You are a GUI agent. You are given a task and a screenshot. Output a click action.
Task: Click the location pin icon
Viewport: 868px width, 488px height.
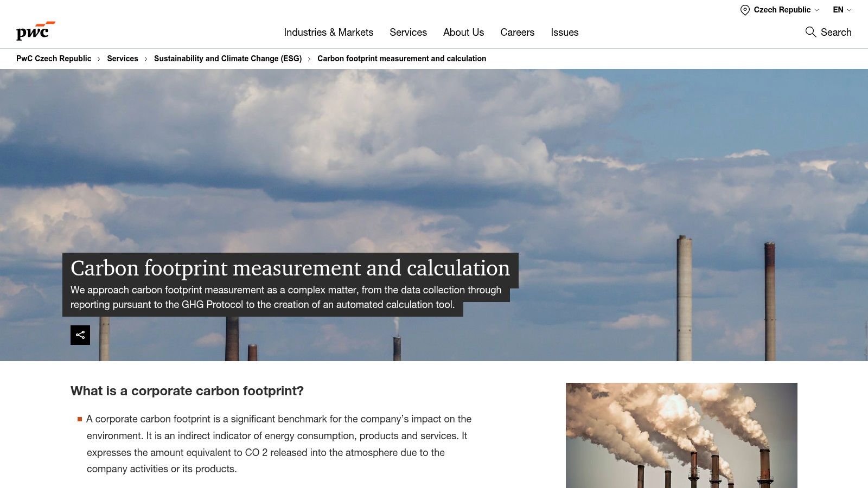point(745,10)
